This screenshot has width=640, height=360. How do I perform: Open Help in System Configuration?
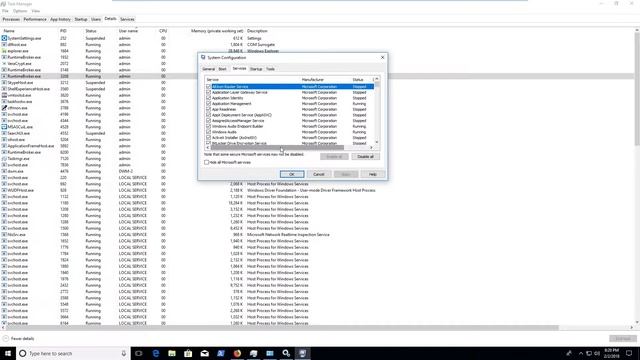(x=373, y=174)
